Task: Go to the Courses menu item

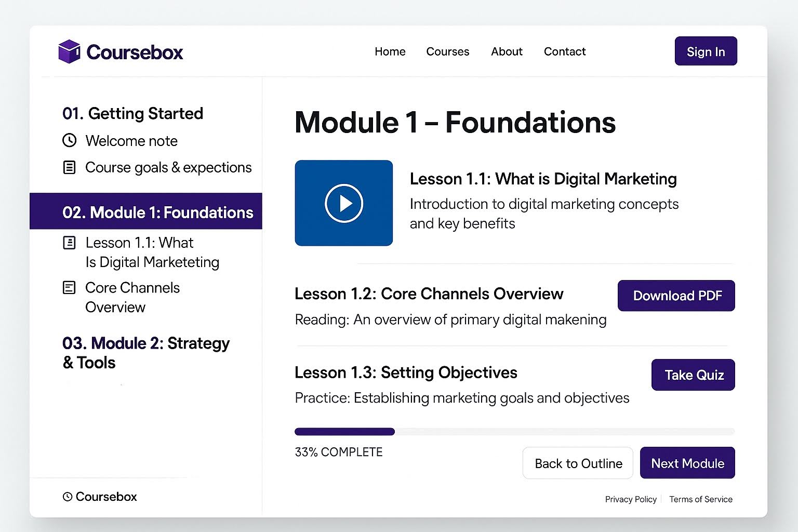Action: point(447,51)
